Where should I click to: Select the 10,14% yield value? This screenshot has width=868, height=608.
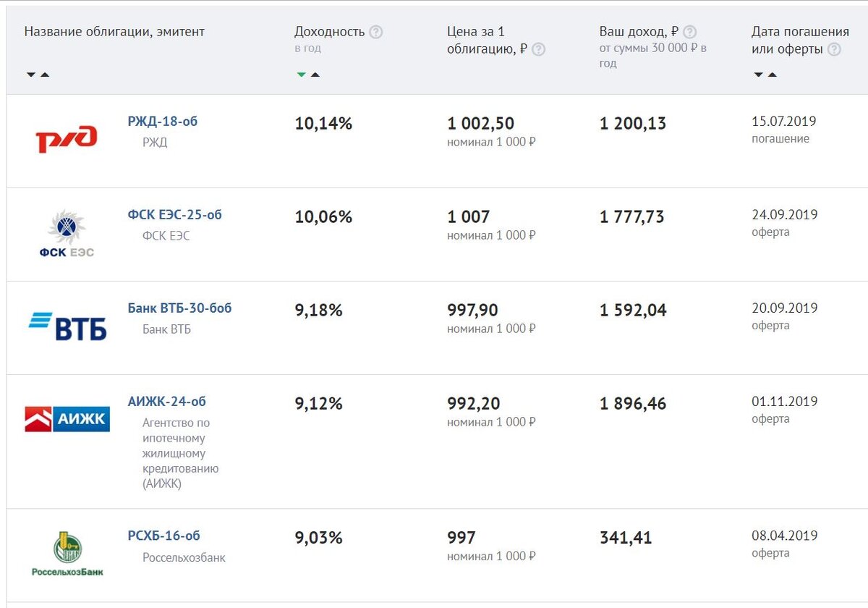(323, 124)
